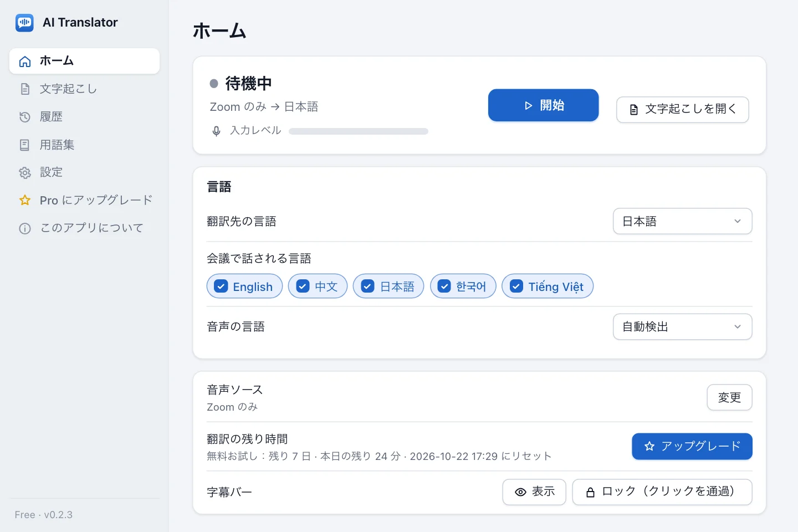Open 設定 in the sidebar
798x532 pixels.
coord(84,173)
